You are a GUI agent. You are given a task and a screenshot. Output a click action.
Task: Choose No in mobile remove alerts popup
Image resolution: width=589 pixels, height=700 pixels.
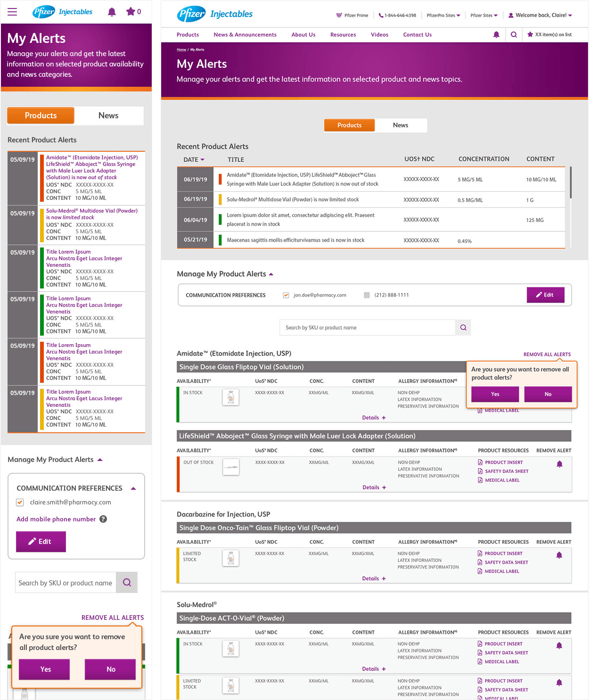coord(111,669)
